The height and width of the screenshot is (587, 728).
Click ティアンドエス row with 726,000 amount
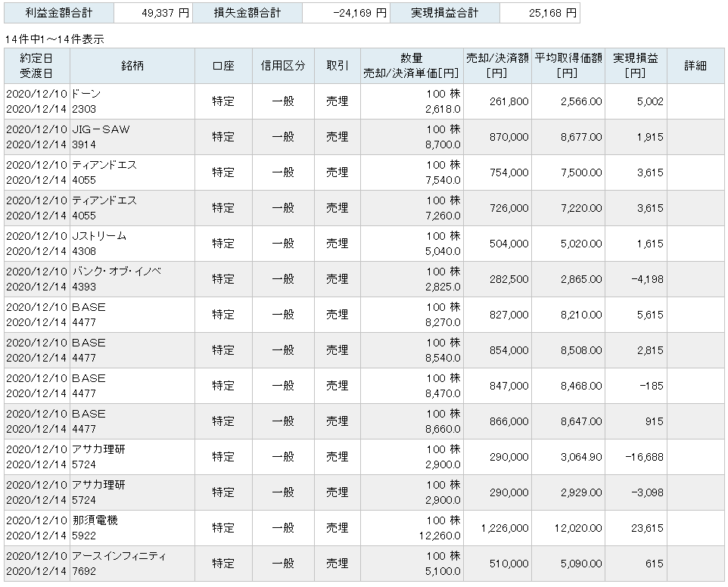(x=364, y=208)
